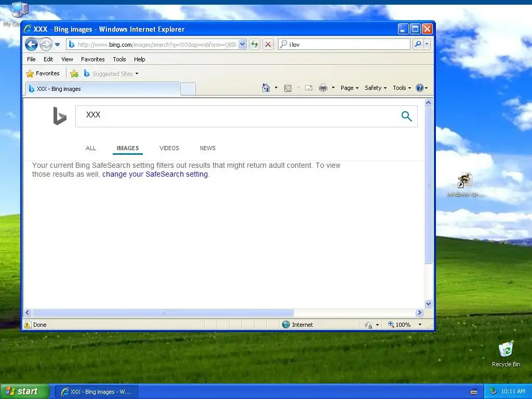Screen dimensions: 532x399
Task: Open the recent pages dropdown arrow
Action: (57, 45)
